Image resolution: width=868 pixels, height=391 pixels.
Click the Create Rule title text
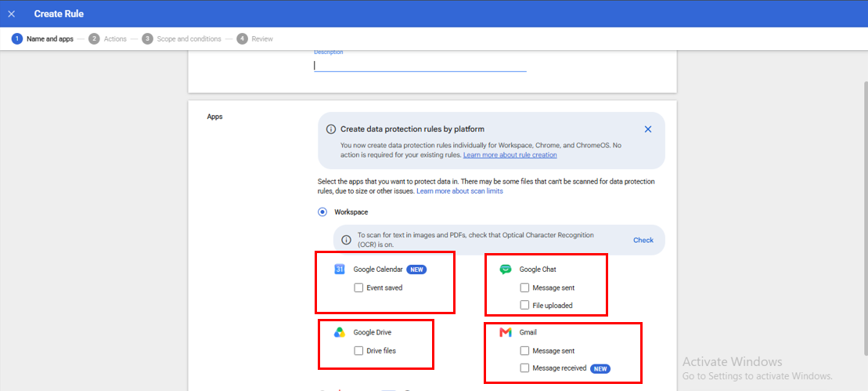(x=59, y=14)
